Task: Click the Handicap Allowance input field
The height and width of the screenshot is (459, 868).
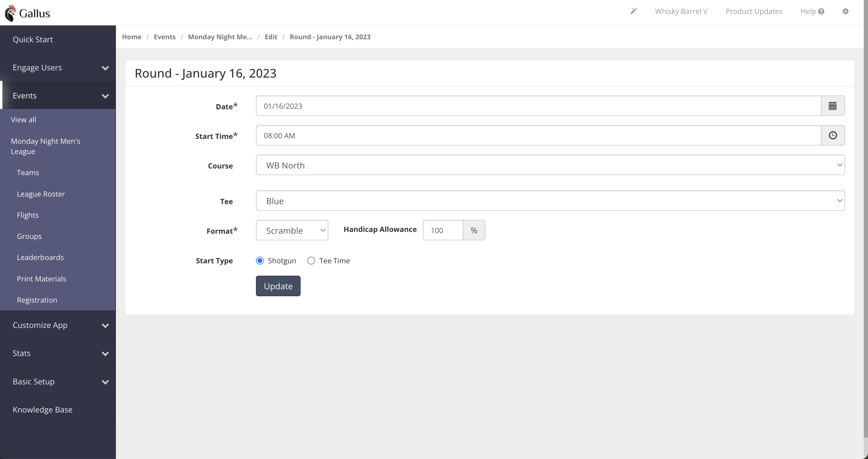Action: point(443,230)
